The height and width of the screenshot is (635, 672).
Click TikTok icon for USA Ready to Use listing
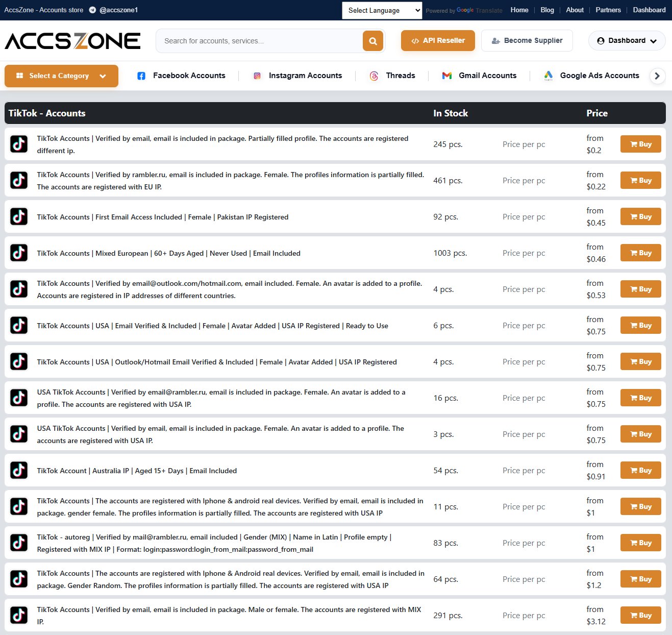pos(19,326)
